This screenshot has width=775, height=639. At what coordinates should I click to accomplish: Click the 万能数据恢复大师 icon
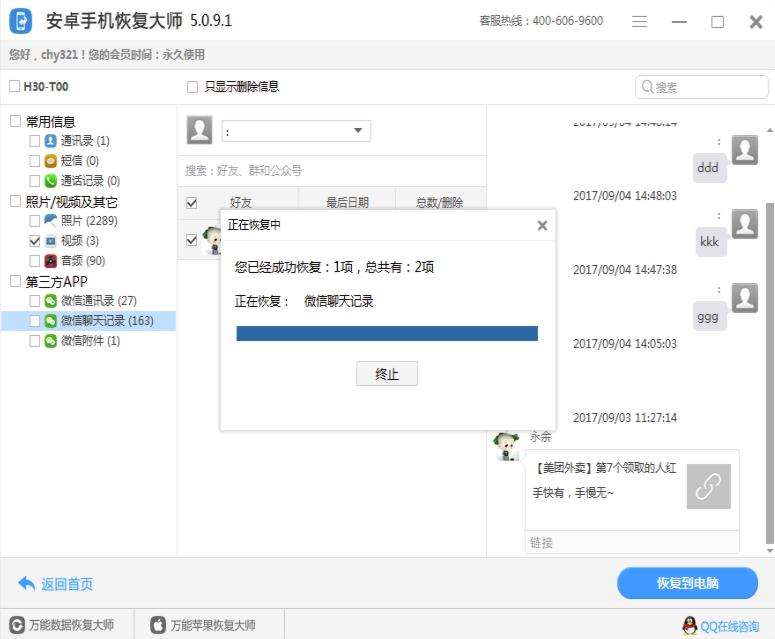pos(17,625)
